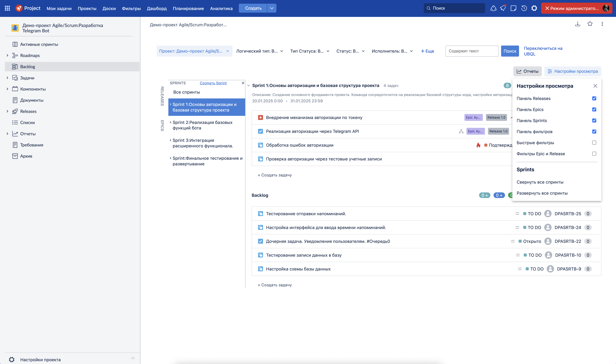Click the project settings gear at bottom

12,360
